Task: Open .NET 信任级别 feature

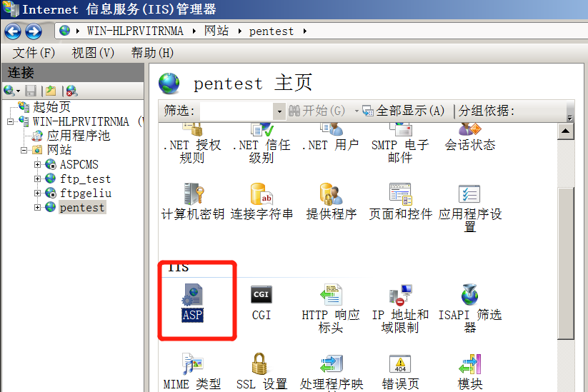Action: point(261,144)
